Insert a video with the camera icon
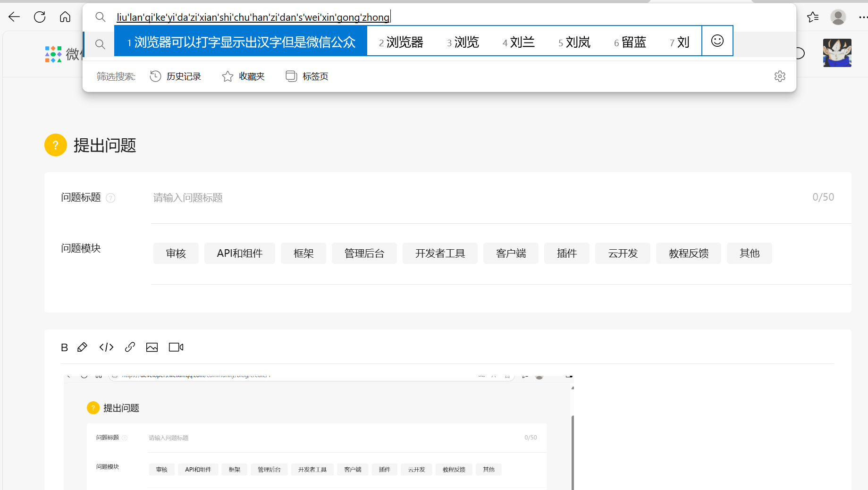Screen dimensions: 868x490 (x=176, y=347)
